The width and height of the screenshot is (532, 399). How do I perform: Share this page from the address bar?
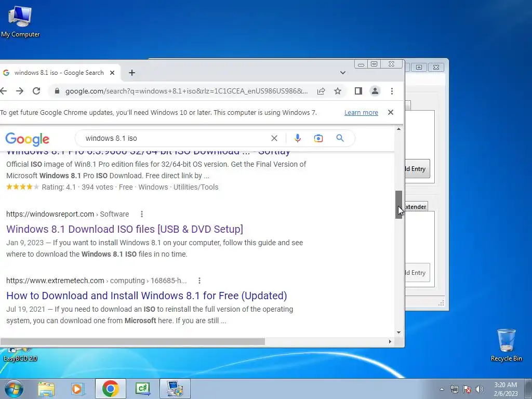[x=321, y=91]
